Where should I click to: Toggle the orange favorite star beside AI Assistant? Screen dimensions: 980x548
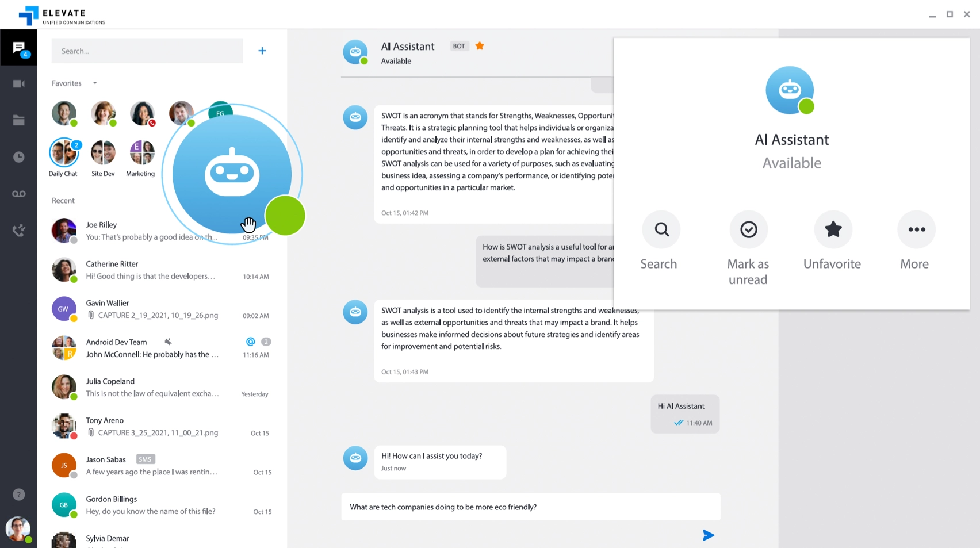point(480,46)
